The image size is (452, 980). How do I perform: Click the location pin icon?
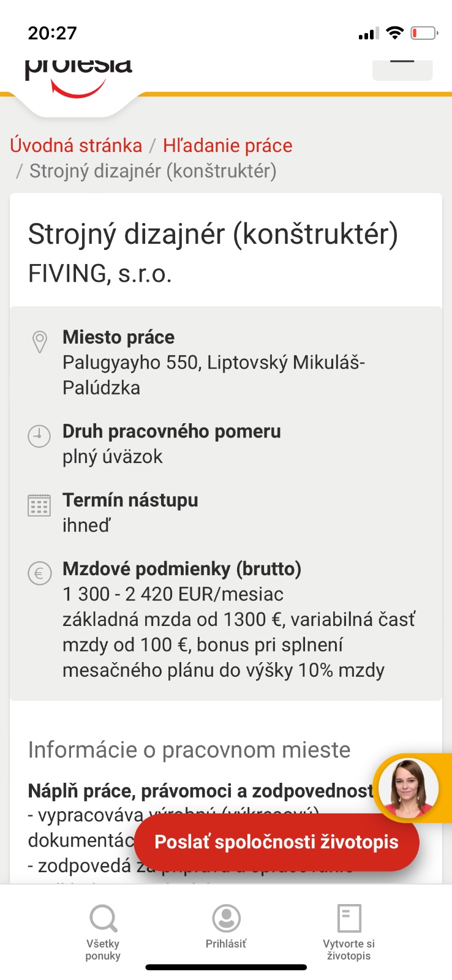tap(40, 342)
